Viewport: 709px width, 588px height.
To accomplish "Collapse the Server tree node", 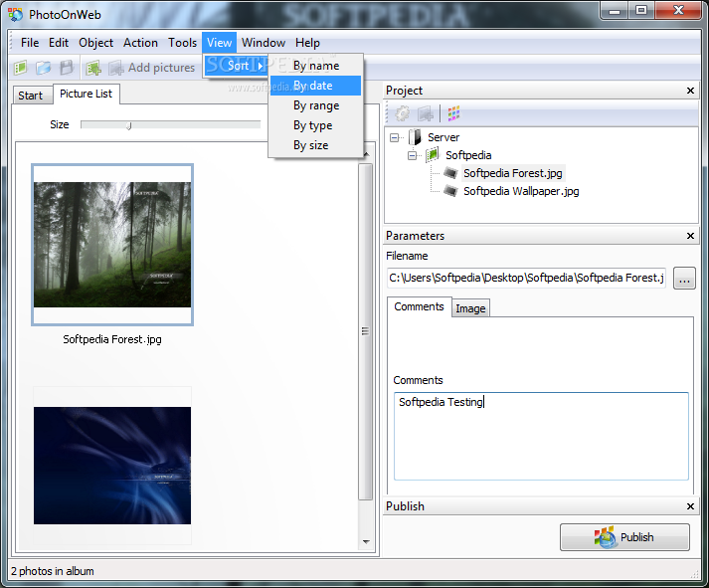I will (x=395, y=137).
